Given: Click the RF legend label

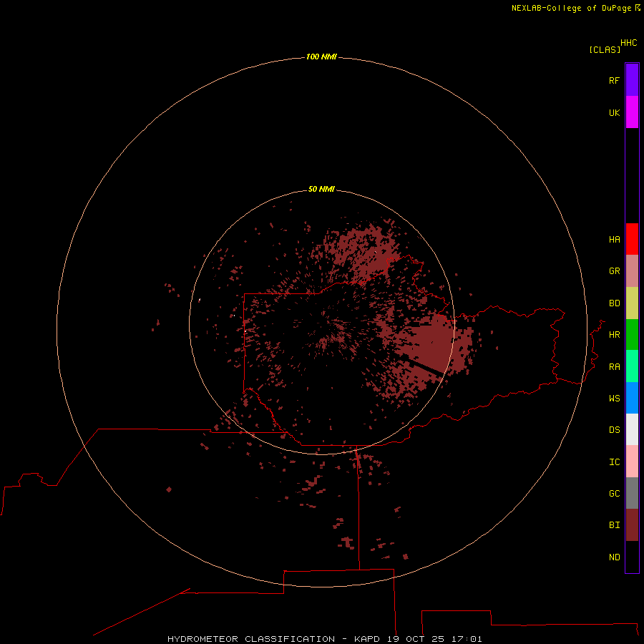Looking at the screenshot, I should point(614,80).
